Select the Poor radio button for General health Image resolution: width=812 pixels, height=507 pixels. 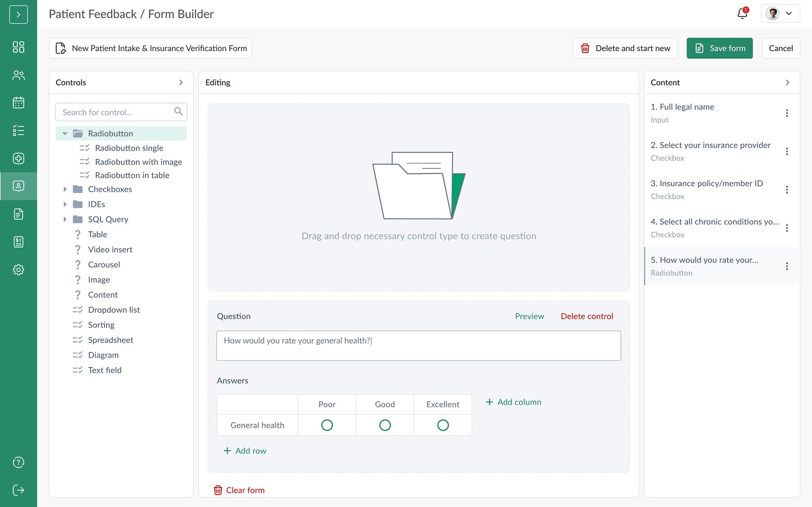tap(327, 425)
